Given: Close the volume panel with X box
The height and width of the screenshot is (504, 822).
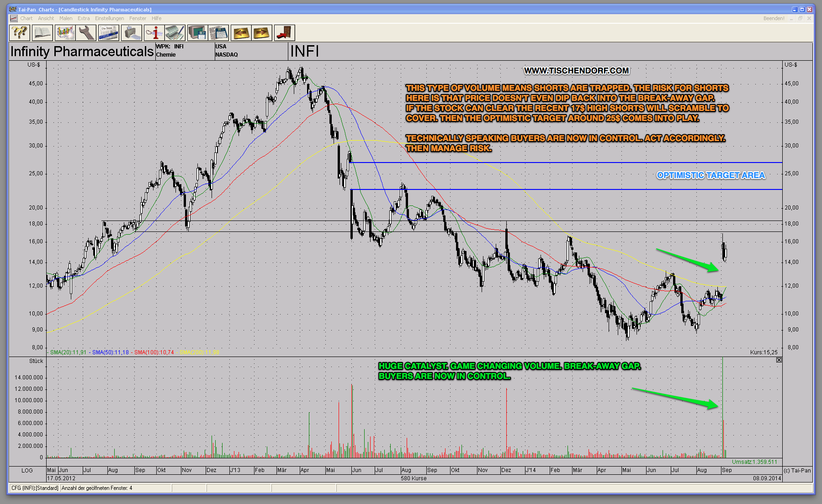Looking at the screenshot, I should coord(779,360).
